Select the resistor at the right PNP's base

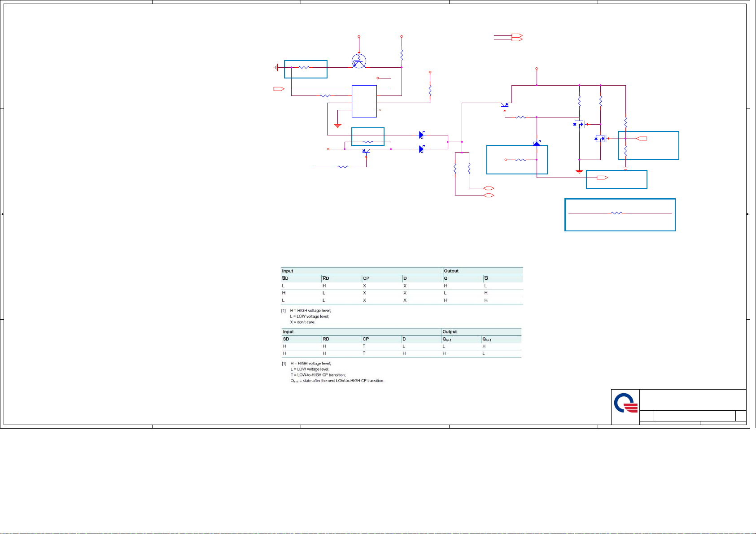[x=521, y=117]
